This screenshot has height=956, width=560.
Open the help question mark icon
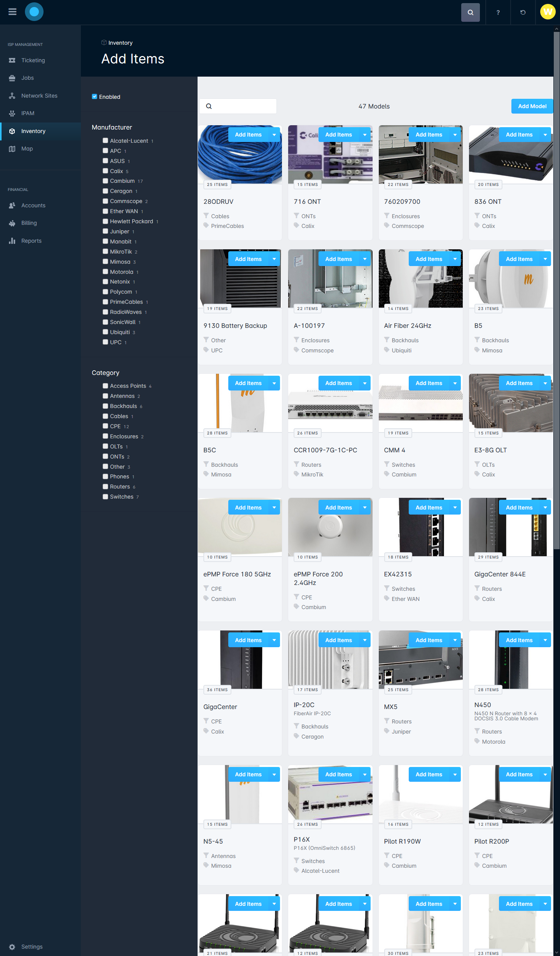coord(498,12)
